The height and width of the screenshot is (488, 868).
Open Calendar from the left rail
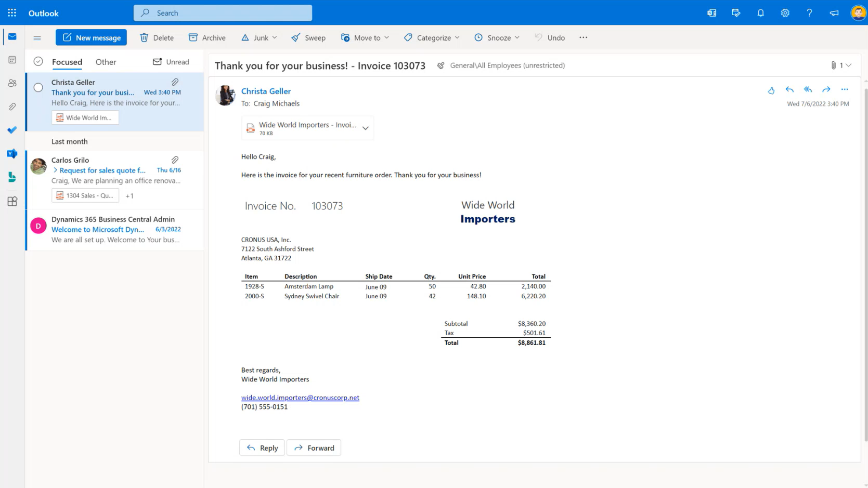click(12, 60)
